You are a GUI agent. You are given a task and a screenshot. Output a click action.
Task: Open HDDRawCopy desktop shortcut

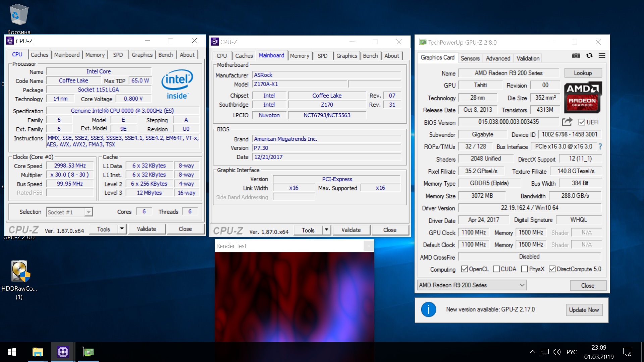point(19,271)
